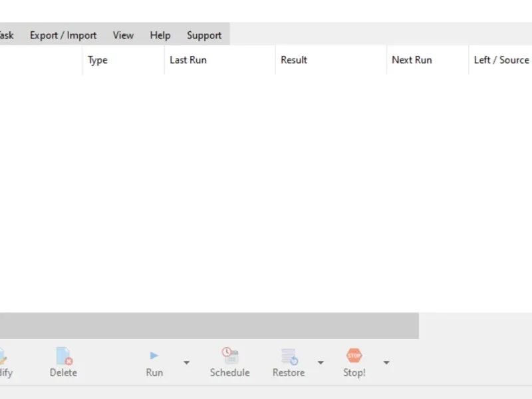The height and width of the screenshot is (399, 532).
Task: Expand the Run options dropdown arrow
Action: [186, 362]
